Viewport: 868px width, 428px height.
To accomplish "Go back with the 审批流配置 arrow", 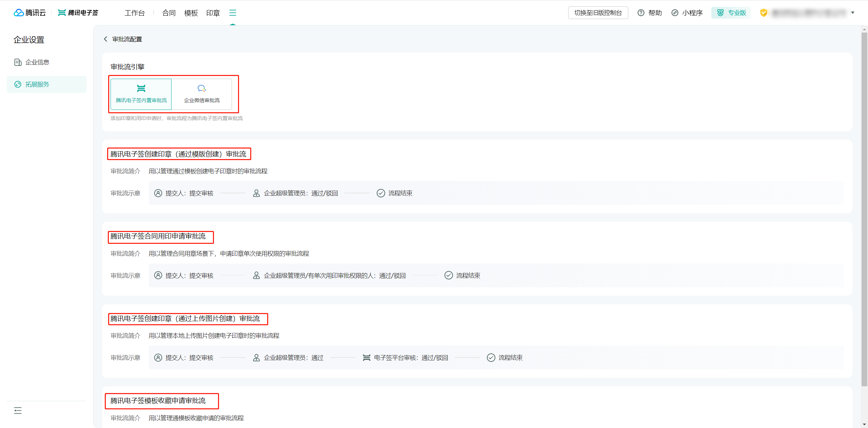I will (105, 39).
